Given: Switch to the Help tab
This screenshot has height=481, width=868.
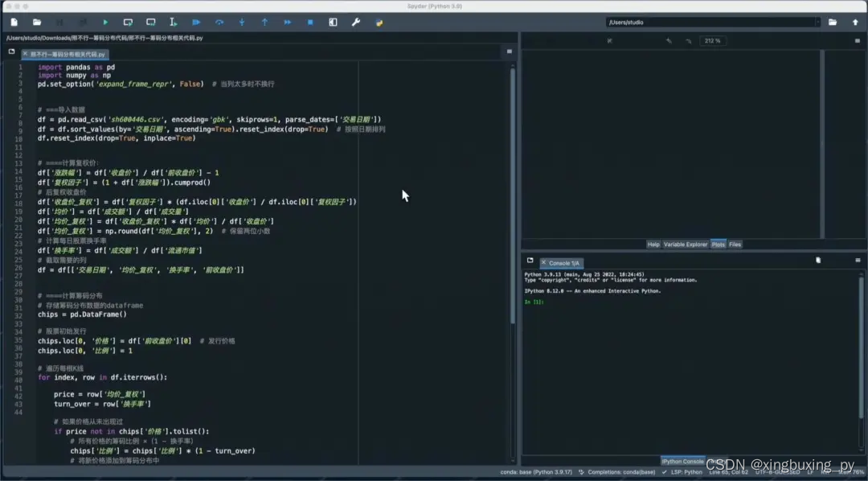Looking at the screenshot, I should point(653,245).
